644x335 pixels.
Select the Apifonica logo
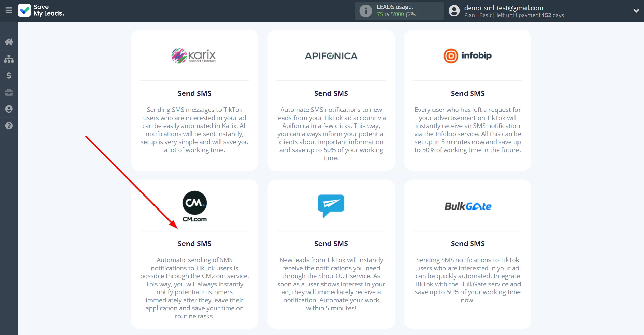pos(331,56)
